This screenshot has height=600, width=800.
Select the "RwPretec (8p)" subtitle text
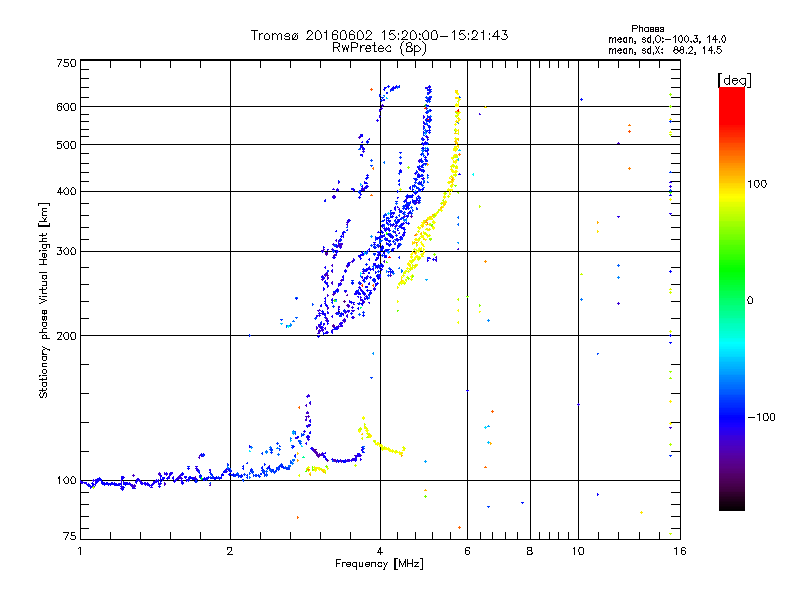(x=379, y=48)
